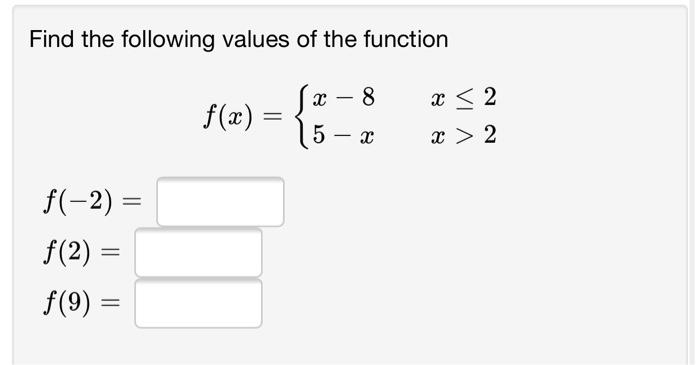Image resolution: width=700 pixels, height=365 pixels.
Task: Click the x ≤ 2 condition
Action: click(x=464, y=97)
